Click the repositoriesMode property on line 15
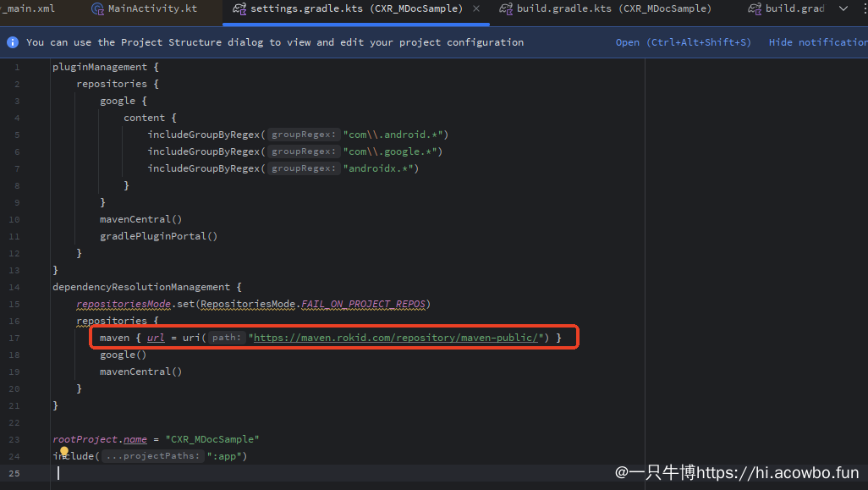The image size is (868, 490). point(124,304)
